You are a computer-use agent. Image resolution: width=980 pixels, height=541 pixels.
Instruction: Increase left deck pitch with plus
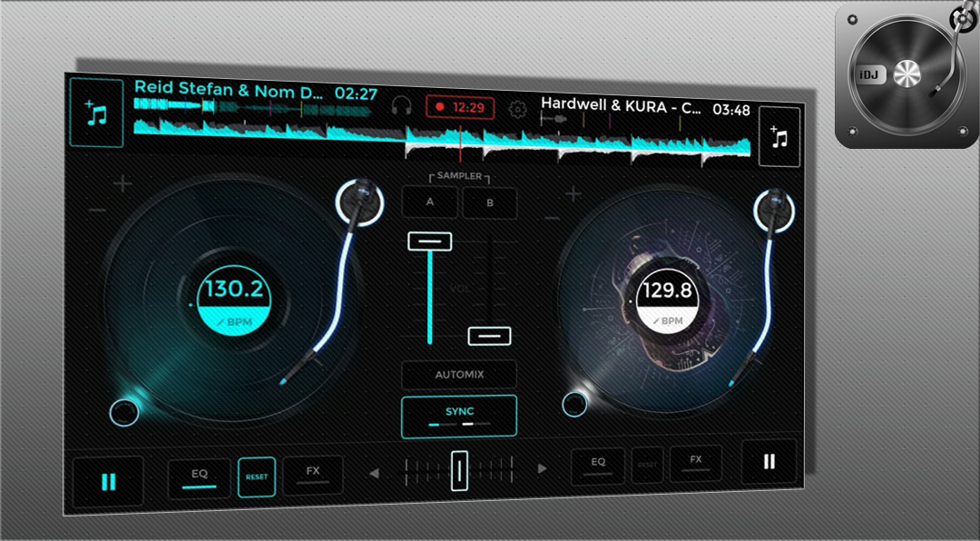[122, 184]
